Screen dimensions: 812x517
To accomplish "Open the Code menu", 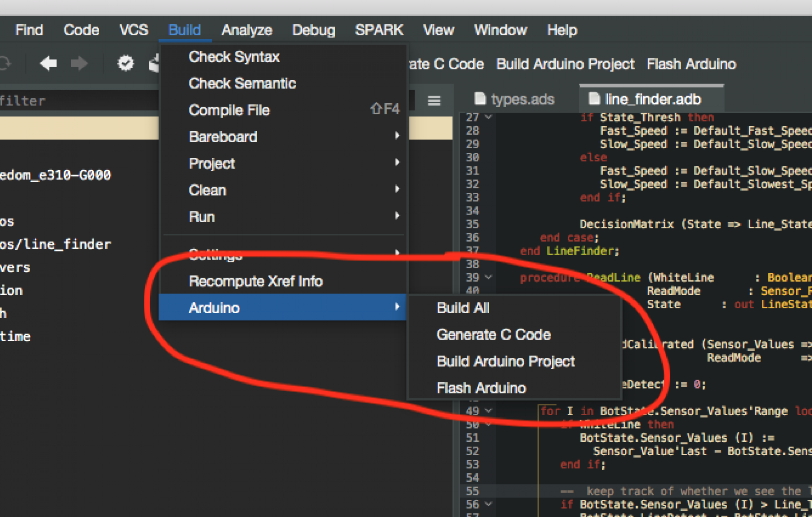I will tap(81, 30).
